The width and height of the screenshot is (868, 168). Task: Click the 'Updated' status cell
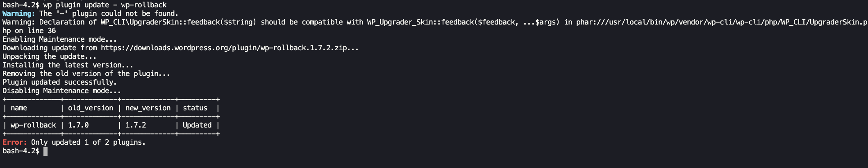pos(197,125)
